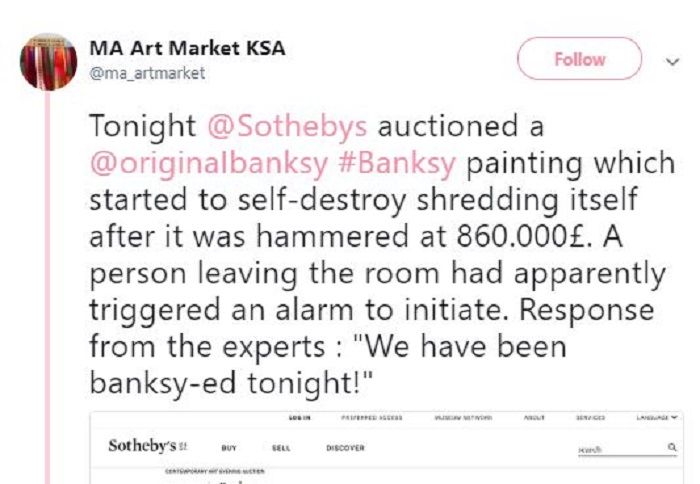The height and width of the screenshot is (484, 700).
Task: Focus the Sotheby's search field
Action: (622, 449)
